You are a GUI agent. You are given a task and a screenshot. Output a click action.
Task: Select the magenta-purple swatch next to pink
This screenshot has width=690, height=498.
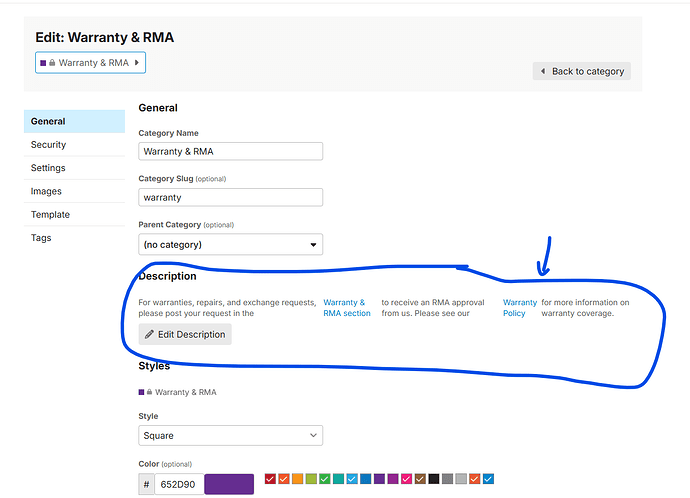(393, 479)
